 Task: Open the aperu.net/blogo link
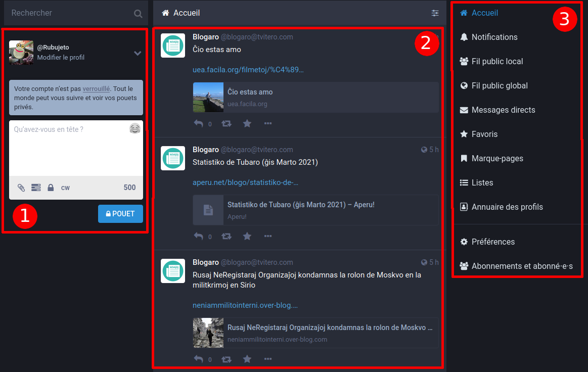coord(245,182)
